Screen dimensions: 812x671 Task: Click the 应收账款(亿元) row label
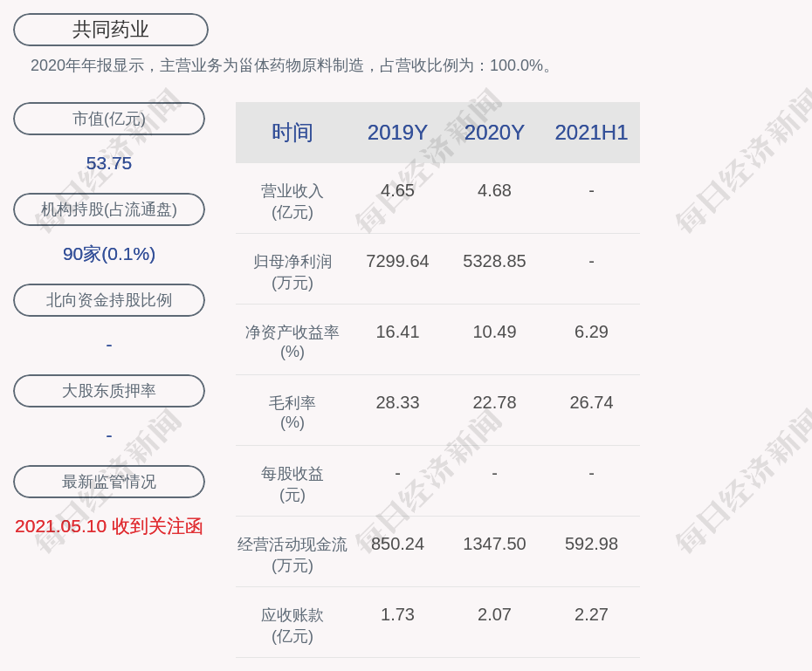coord(292,626)
